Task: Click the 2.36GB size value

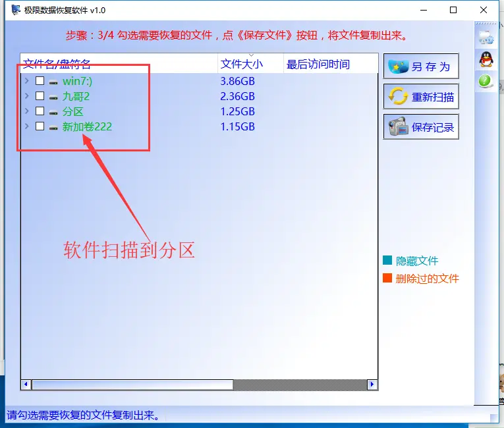Action: (x=238, y=96)
